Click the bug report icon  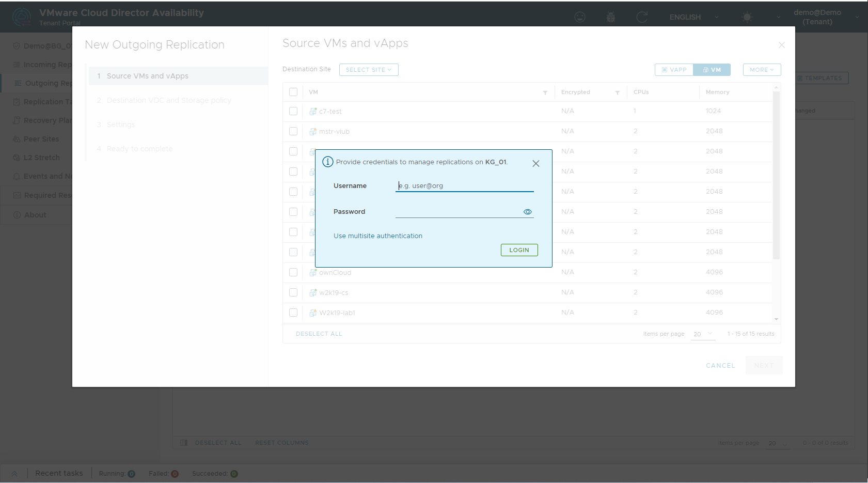(611, 17)
